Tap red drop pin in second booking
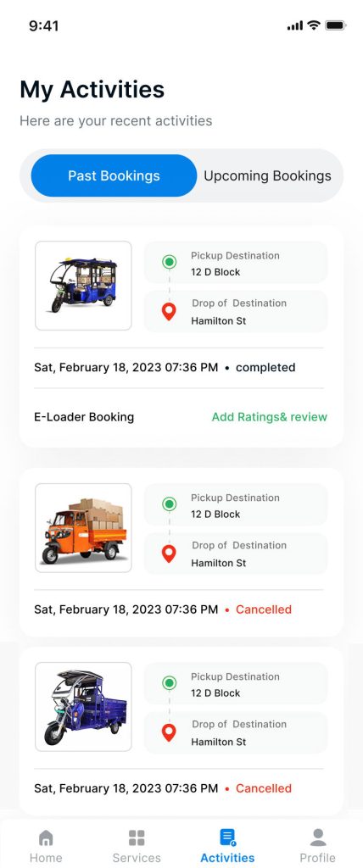 [169, 554]
